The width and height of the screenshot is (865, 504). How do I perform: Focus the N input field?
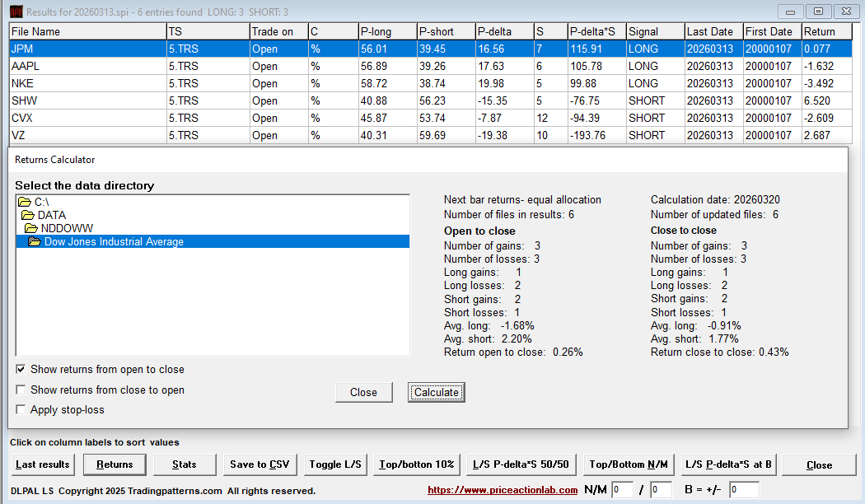tap(622, 490)
